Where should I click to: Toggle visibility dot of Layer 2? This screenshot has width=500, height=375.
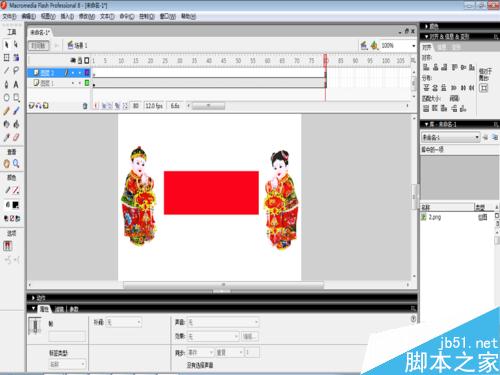[73, 73]
